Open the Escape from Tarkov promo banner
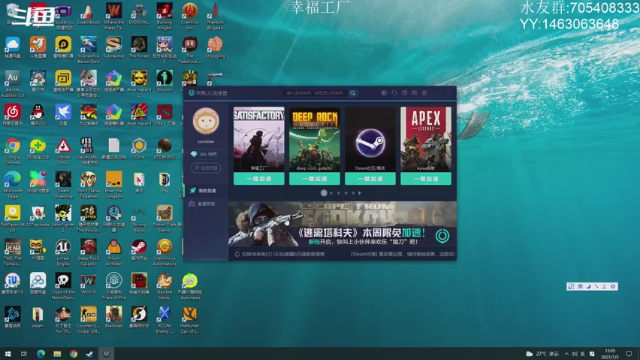The width and height of the screenshot is (640, 360). point(342,224)
